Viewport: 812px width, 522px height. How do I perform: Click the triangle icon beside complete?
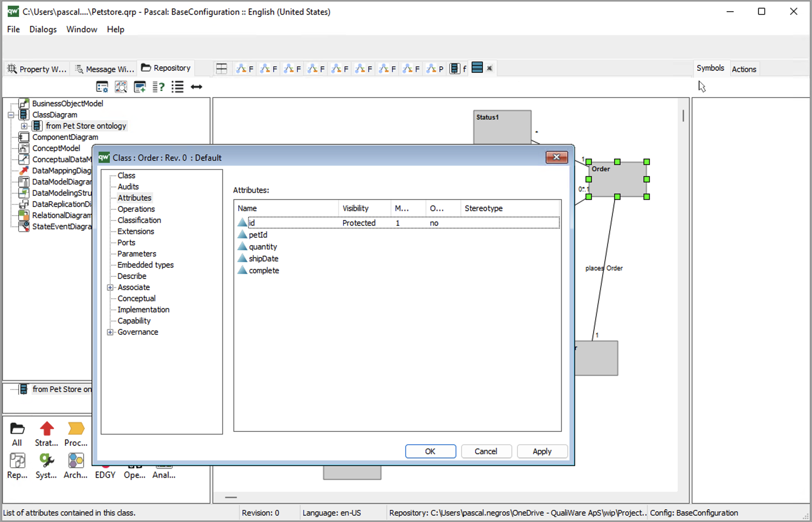tap(242, 270)
